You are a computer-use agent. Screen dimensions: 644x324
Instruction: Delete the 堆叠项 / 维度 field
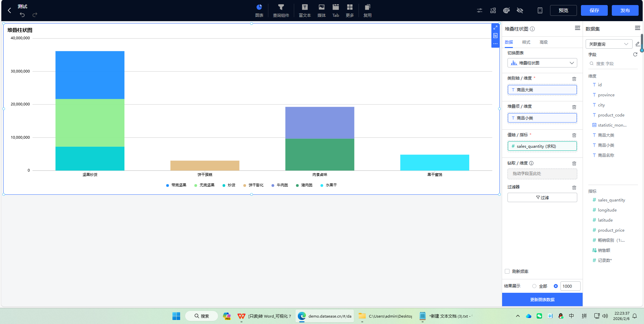(x=574, y=107)
